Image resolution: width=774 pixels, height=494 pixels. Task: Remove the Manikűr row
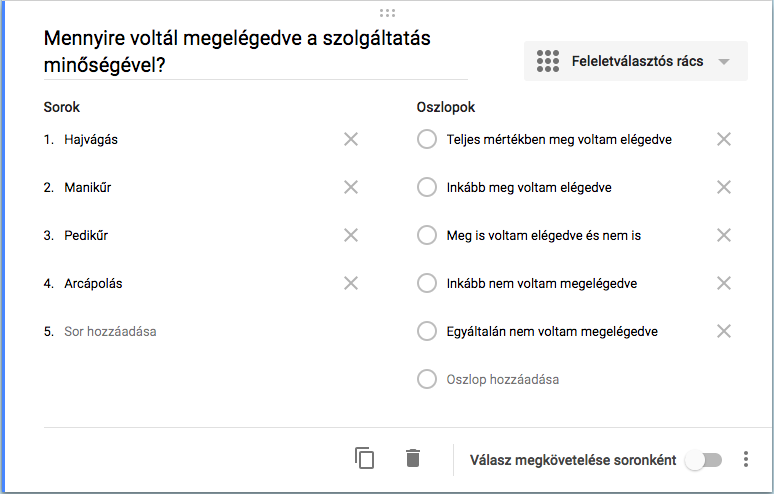click(x=351, y=187)
